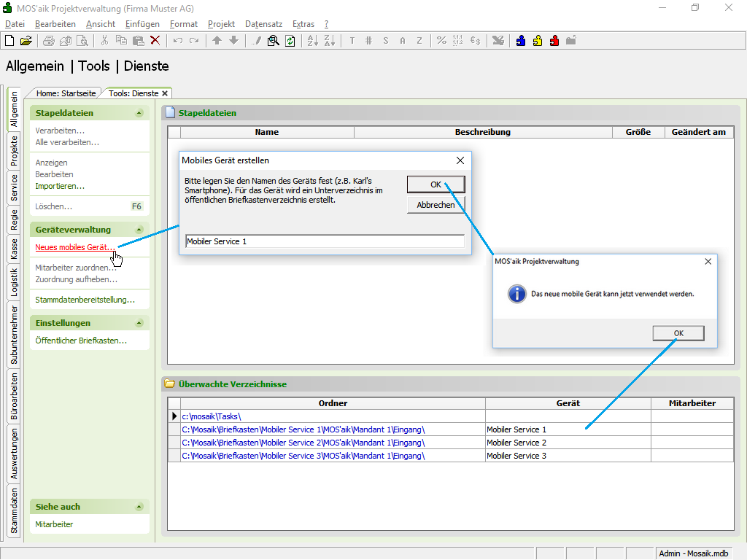Collapse the Siehe auch sidebar section
747x560 pixels.
[x=139, y=507]
